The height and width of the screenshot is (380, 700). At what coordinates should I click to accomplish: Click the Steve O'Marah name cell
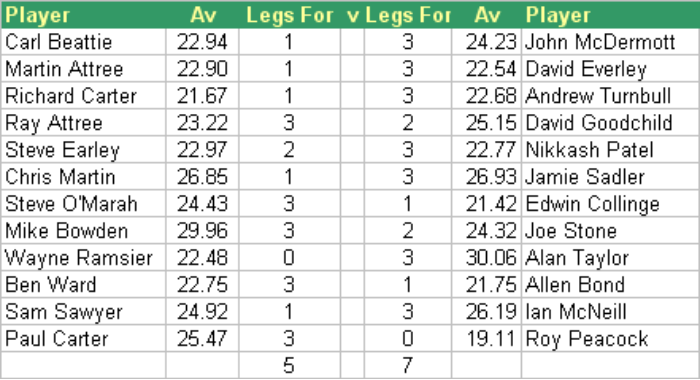pos(84,204)
